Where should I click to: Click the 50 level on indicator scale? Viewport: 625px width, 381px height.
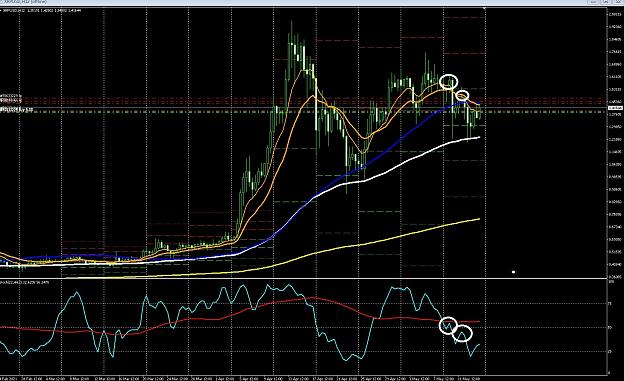610,328
